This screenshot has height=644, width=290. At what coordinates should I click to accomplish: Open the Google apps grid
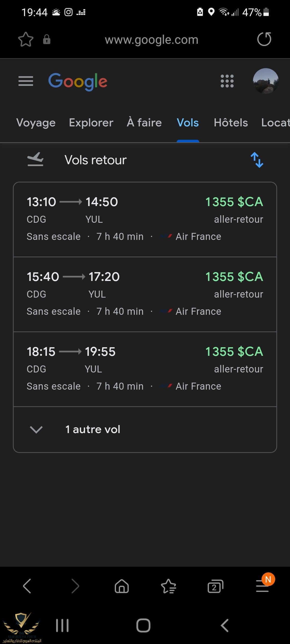click(227, 81)
